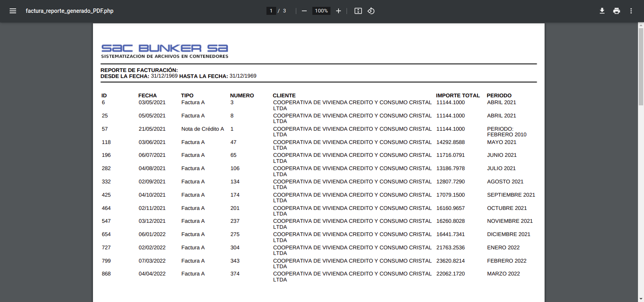This screenshot has height=302, width=644.
Task: Click the zoom in plus icon
Action: click(x=339, y=11)
